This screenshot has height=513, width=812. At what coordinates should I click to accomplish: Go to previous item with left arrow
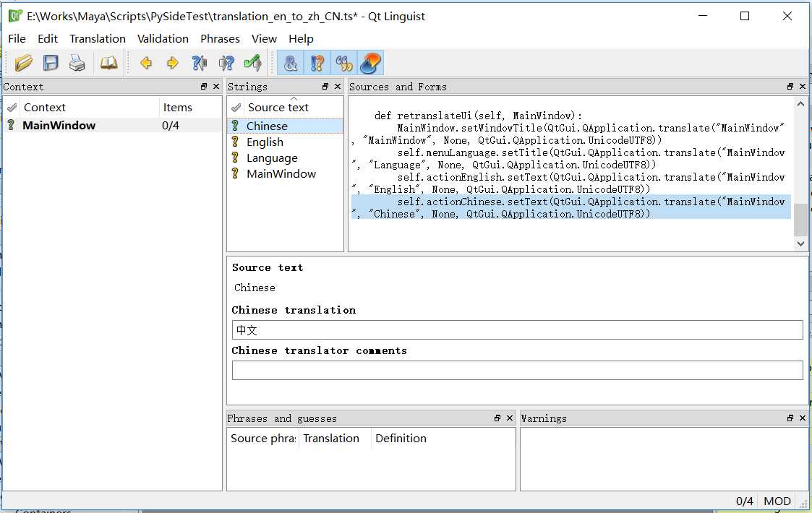146,63
